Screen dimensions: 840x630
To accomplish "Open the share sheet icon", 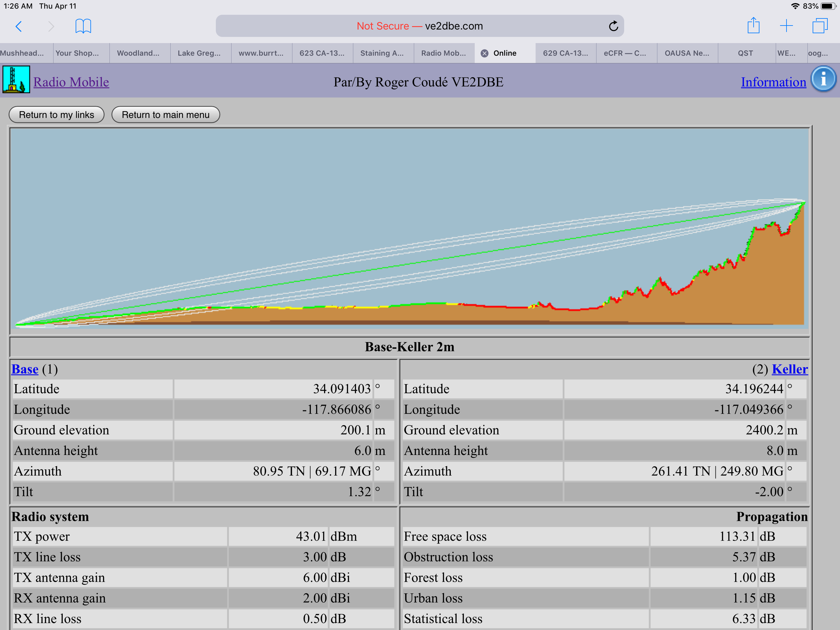I will click(x=753, y=26).
